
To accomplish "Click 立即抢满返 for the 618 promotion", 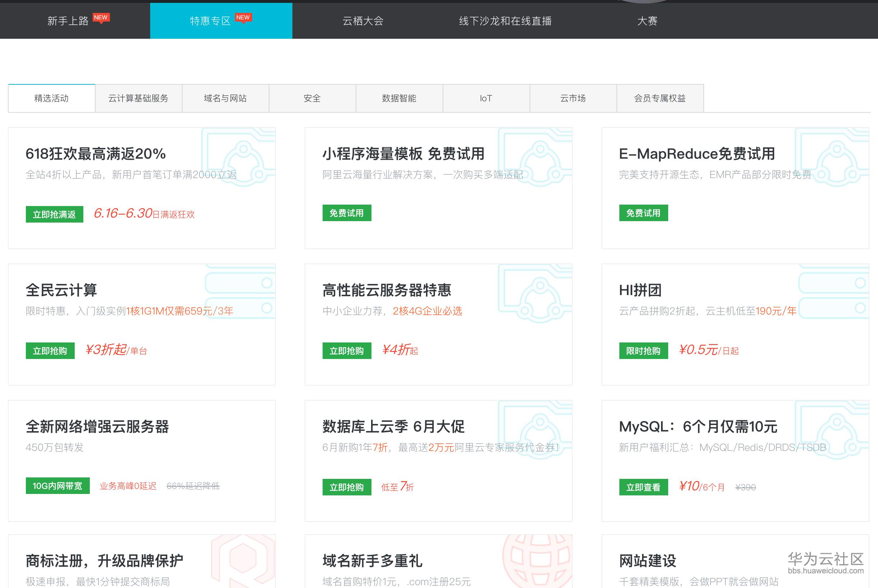I will [x=54, y=214].
